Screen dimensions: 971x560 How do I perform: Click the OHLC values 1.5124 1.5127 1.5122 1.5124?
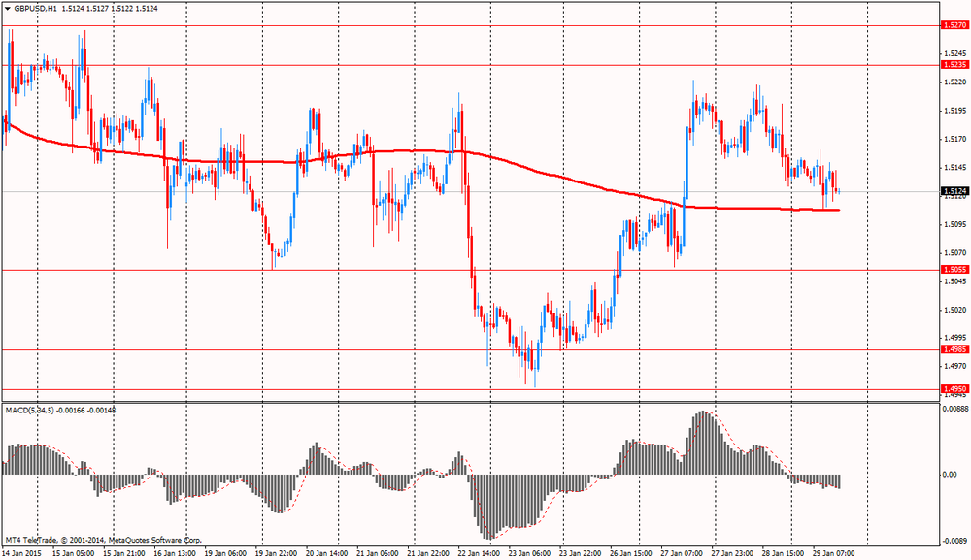point(110,9)
